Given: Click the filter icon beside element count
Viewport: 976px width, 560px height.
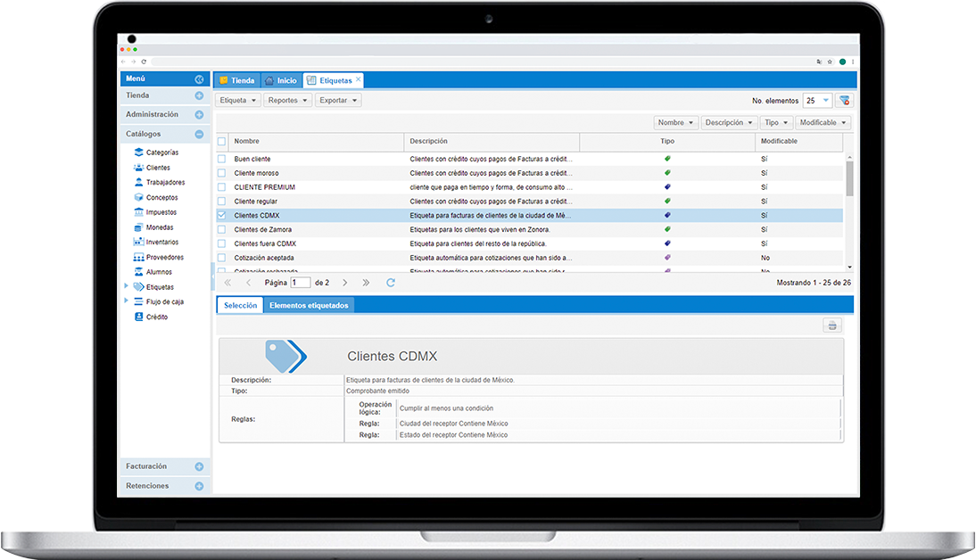Looking at the screenshot, I should (x=844, y=101).
